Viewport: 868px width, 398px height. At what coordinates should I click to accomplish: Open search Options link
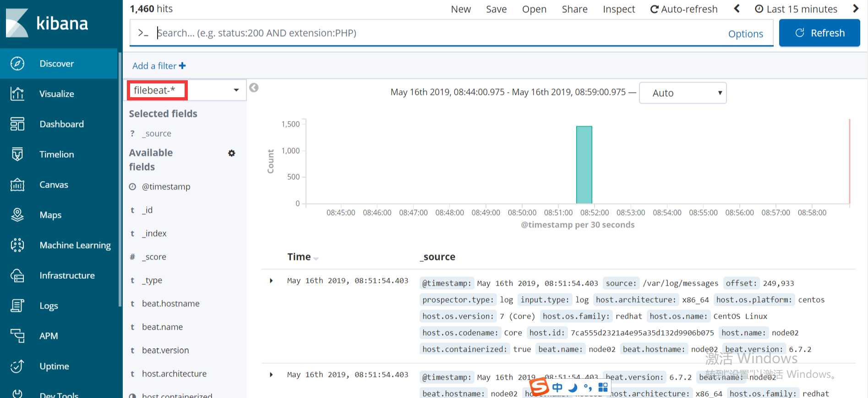[746, 33]
